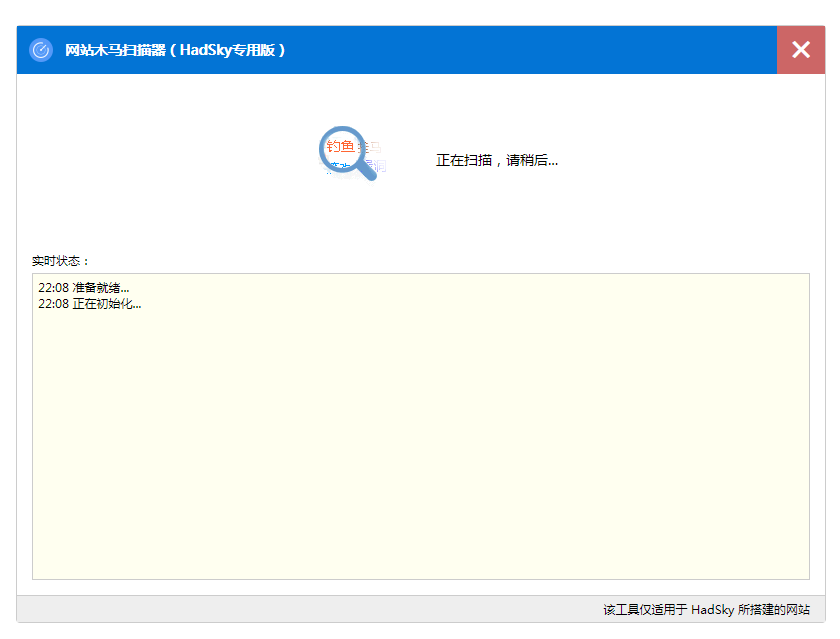This screenshot has height=639, width=840.
Task: Click the footer note 该工具仅适用于 HadSky 所搭建的网站
Action: 706,610
